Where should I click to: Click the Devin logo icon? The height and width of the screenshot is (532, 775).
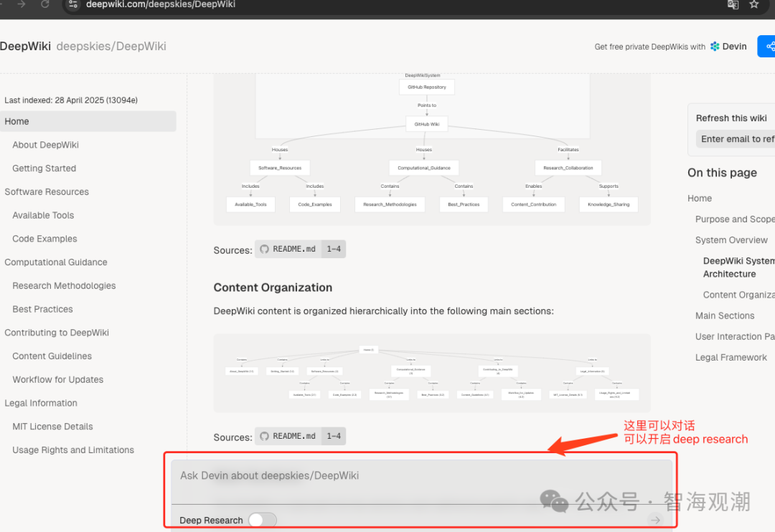point(715,47)
